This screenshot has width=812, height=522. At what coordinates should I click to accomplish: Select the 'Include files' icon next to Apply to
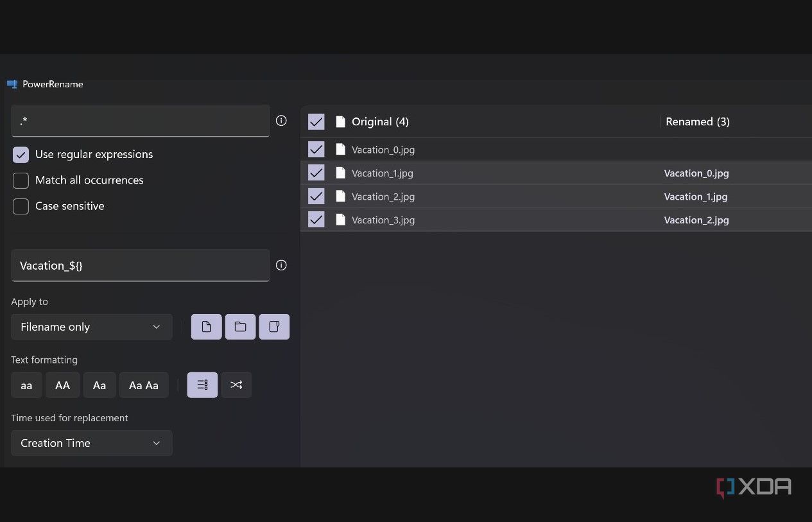click(206, 327)
